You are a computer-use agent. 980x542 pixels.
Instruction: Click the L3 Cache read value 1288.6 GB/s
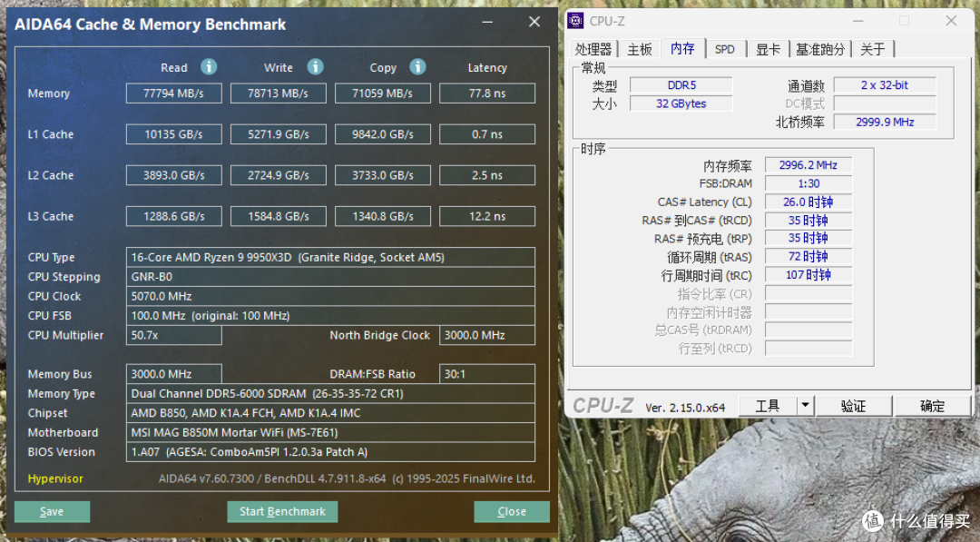pos(173,216)
